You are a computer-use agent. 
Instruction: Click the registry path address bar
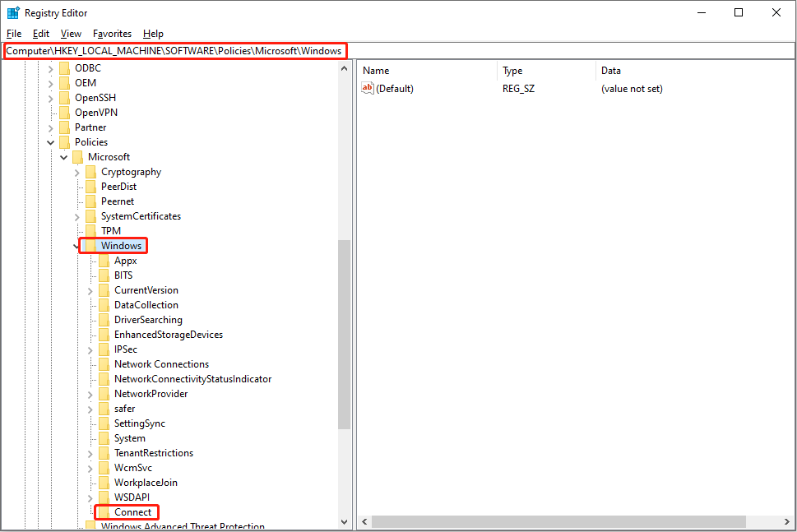pyautogui.click(x=398, y=51)
